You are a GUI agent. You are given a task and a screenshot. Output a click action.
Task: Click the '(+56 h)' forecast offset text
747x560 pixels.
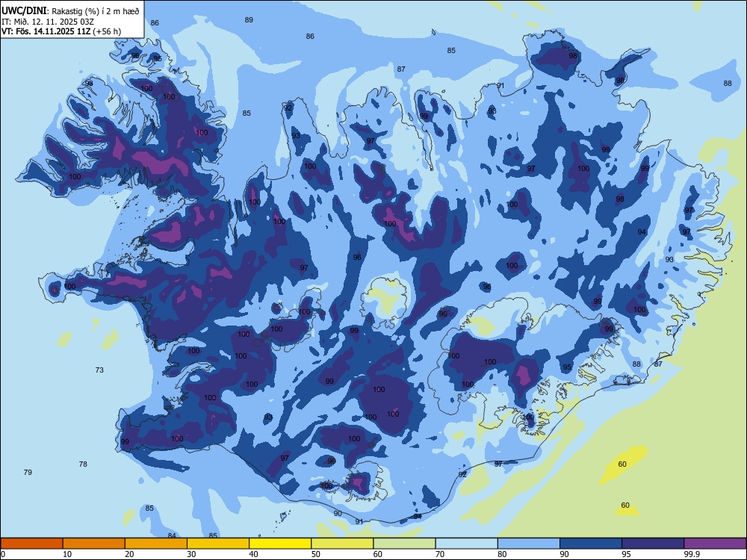coord(107,31)
